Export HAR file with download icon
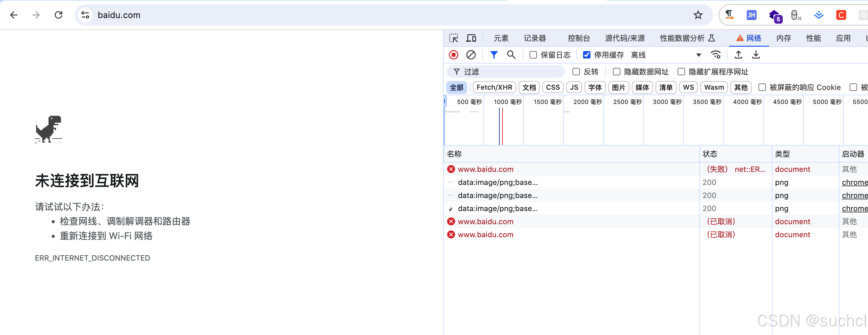This screenshot has width=868, height=335. [x=756, y=55]
